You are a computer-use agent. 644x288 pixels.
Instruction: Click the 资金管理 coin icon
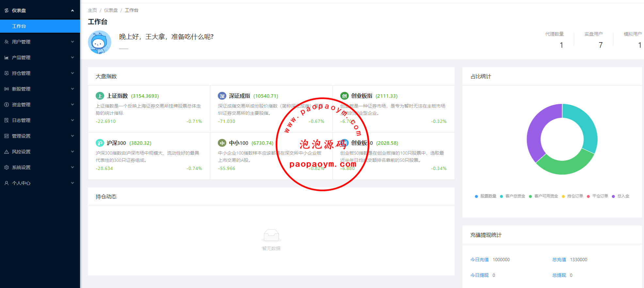coord(7,105)
